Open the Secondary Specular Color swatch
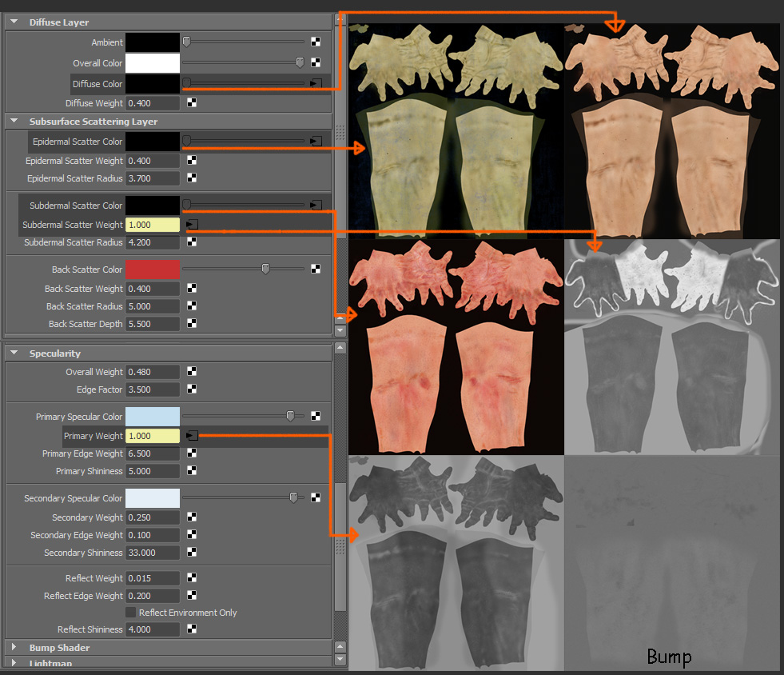The width and height of the screenshot is (784, 675). click(x=153, y=498)
